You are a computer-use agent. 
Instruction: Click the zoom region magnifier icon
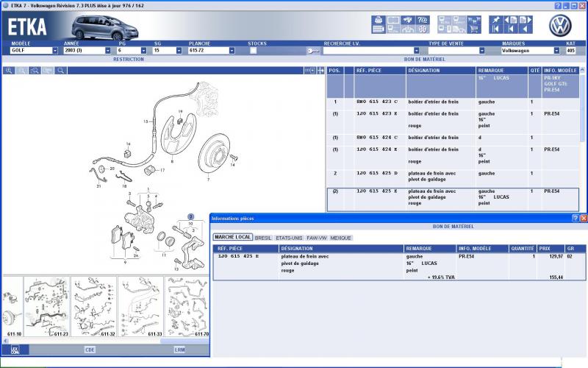point(35,71)
